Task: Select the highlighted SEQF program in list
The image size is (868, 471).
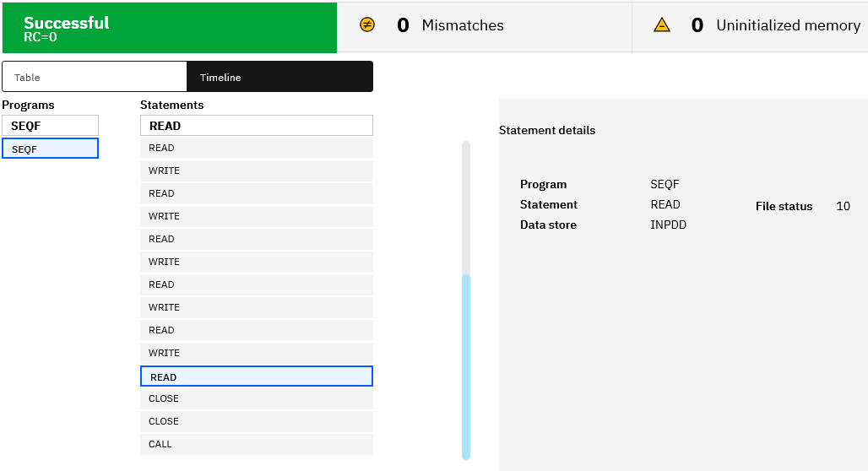Action: coord(51,149)
